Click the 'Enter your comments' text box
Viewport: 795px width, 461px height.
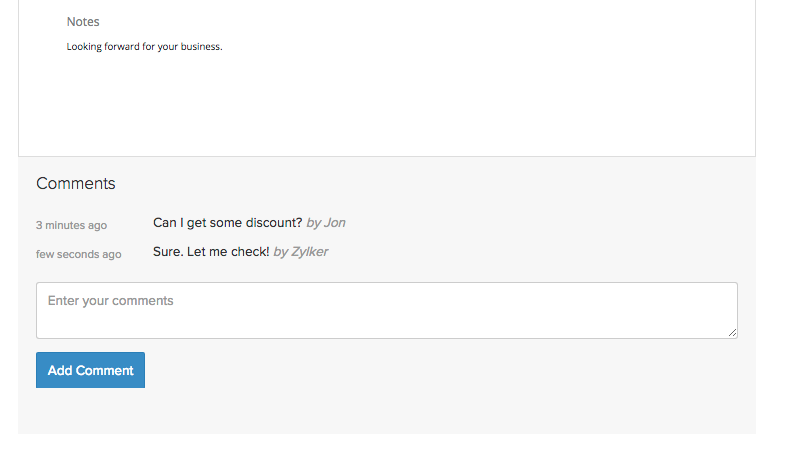click(386, 310)
